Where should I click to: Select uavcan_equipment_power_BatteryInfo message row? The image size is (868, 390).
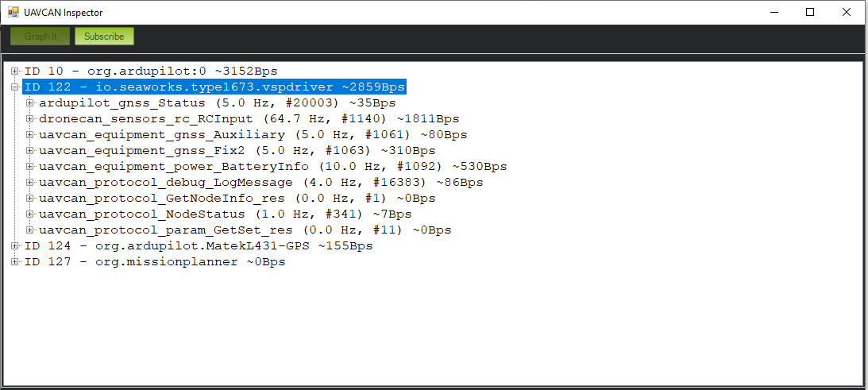click(272, 166)
